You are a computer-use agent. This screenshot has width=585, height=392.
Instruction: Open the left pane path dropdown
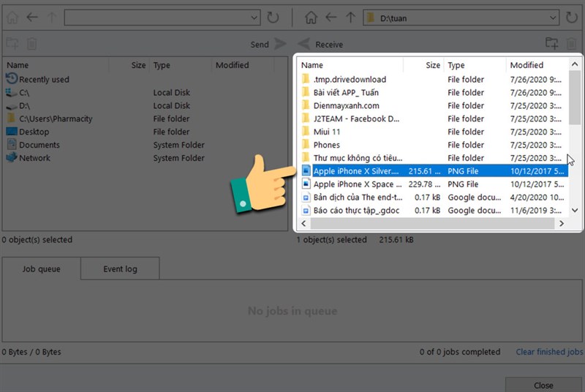(x=254, y=18)
